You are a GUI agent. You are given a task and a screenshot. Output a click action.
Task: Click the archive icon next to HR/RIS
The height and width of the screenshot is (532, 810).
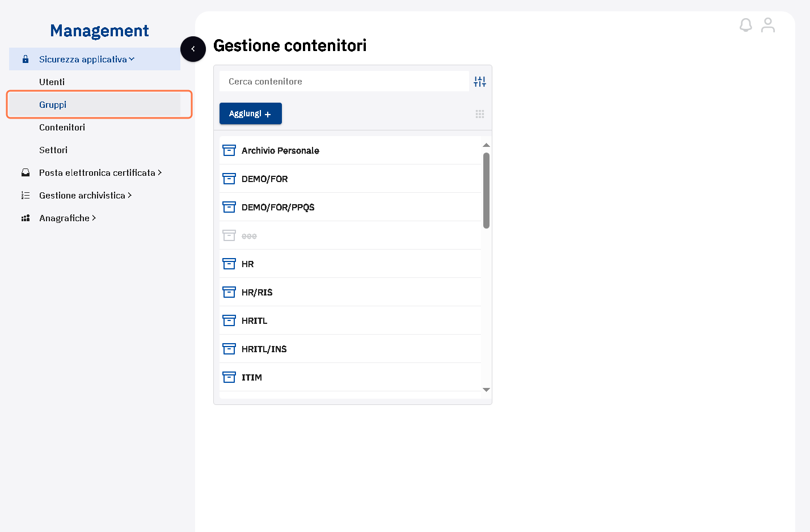coord(229,292)
